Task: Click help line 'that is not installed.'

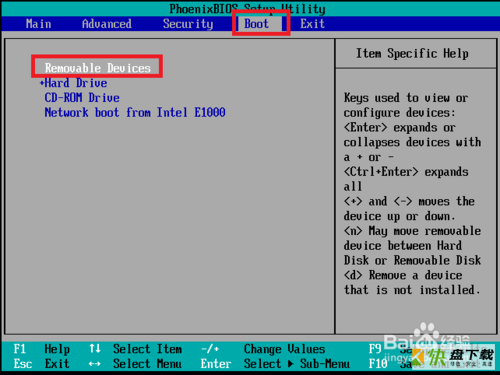Action: (x=412, y=290)
